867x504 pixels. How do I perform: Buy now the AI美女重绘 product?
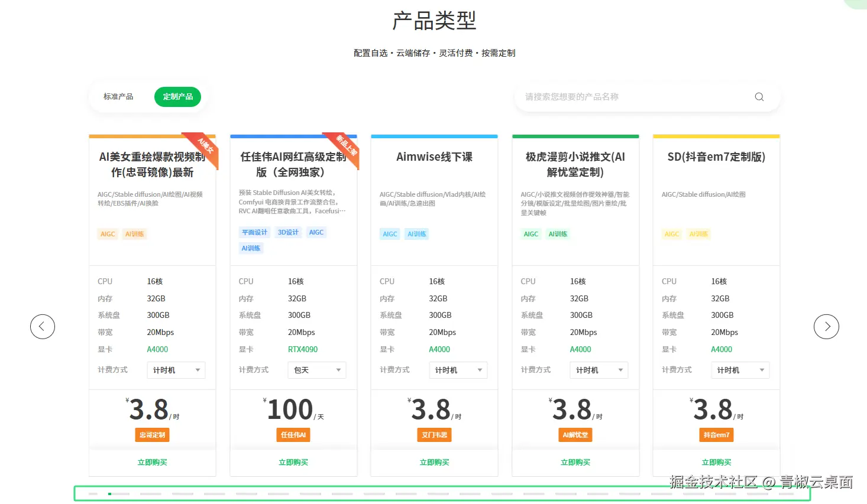click(153, 463)
